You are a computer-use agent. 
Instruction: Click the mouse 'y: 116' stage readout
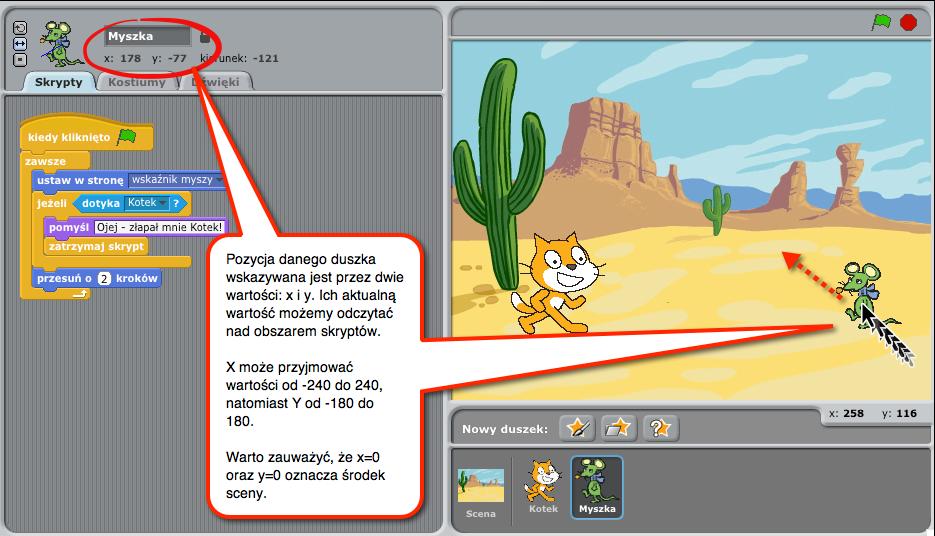click(899, 413)
